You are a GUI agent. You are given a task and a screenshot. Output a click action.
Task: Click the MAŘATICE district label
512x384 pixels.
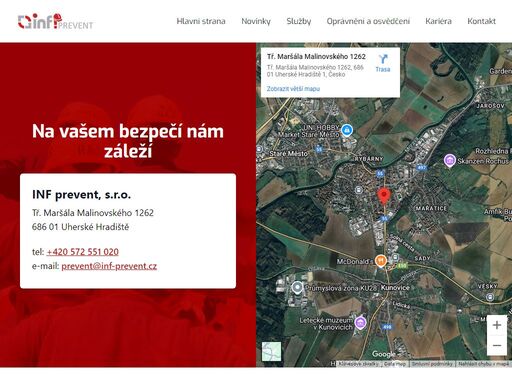click(x=431, y=208)
